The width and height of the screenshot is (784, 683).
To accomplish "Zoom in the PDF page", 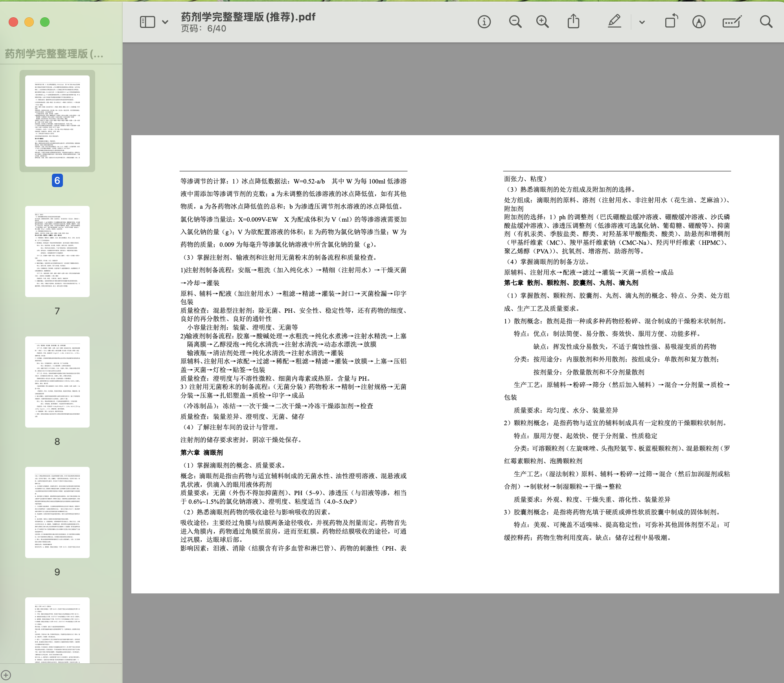I will point(543,22).
